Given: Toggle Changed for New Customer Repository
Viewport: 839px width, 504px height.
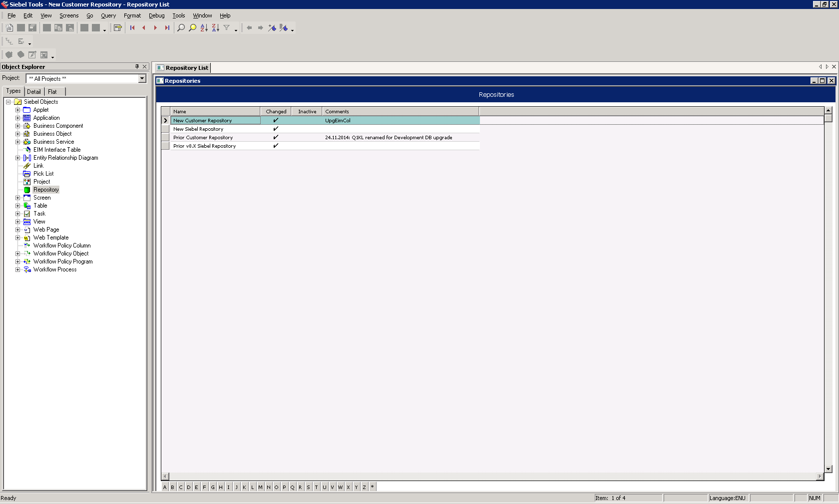Looking at the screenshot, I should (276, 120).
